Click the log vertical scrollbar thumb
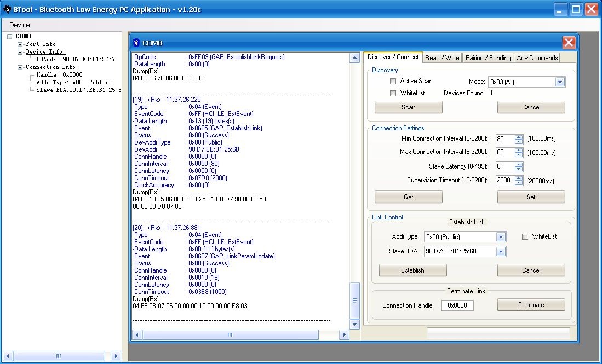 coord(355,301)
